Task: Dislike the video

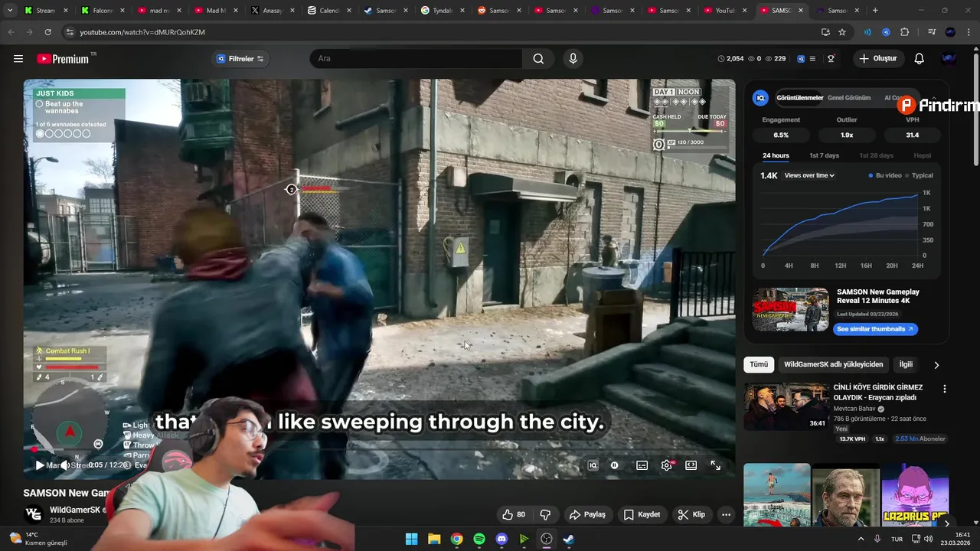Action: (545, 514)
